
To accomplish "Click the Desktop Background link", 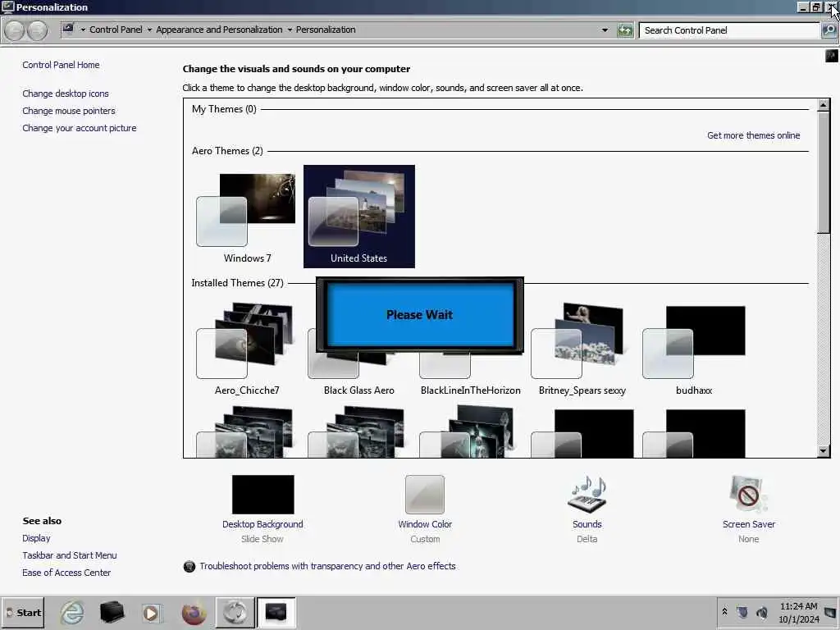I will [x=262, y=524].
